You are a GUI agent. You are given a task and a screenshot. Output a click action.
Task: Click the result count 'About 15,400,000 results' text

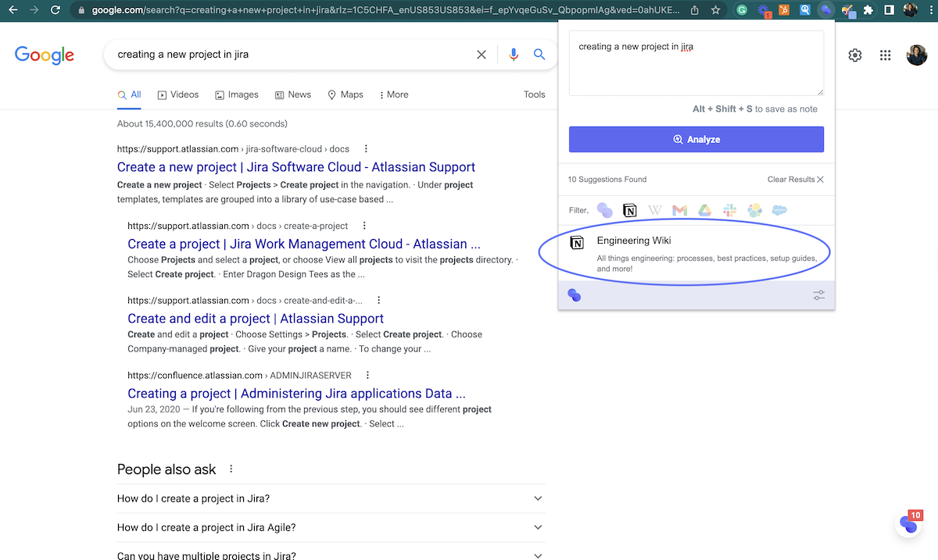click(x=202, y=123)
